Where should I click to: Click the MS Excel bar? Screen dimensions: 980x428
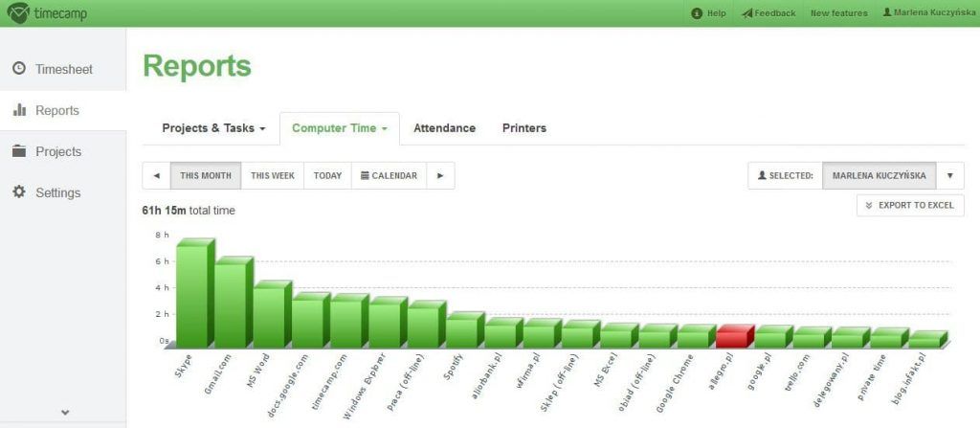619,335
